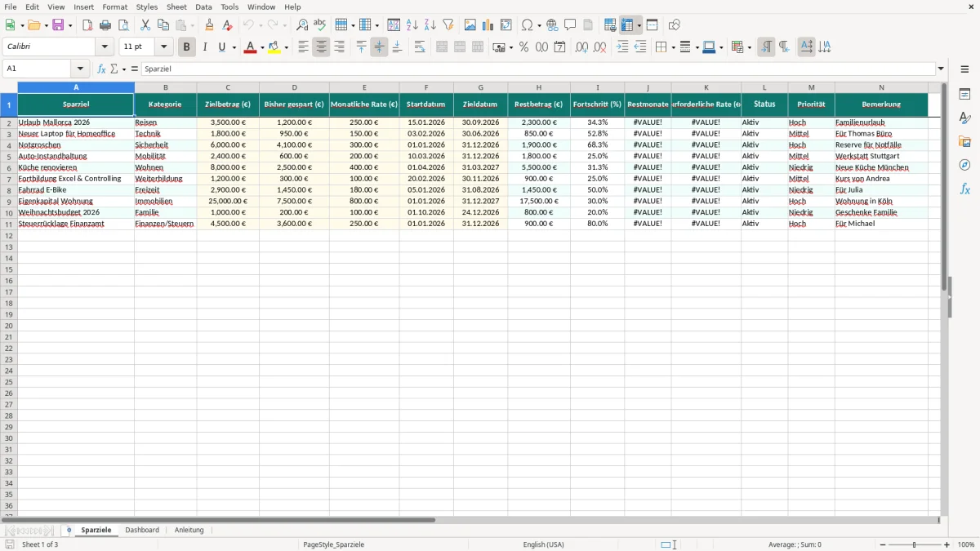This screenshot has width=980, height=551.
Task: Expand the formula bar
Action: 941,69
